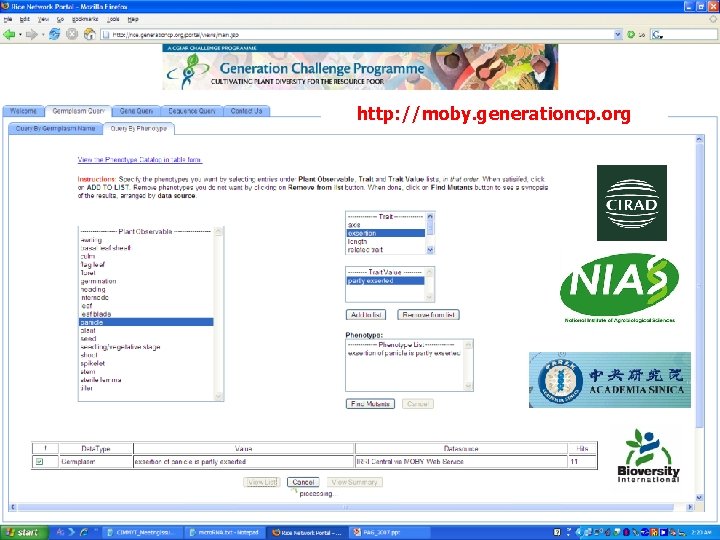The height and width of the screenshot is (540, 720).
Task: Open the Tools menu
Action: pyautogui.click(x=113, y=19)
